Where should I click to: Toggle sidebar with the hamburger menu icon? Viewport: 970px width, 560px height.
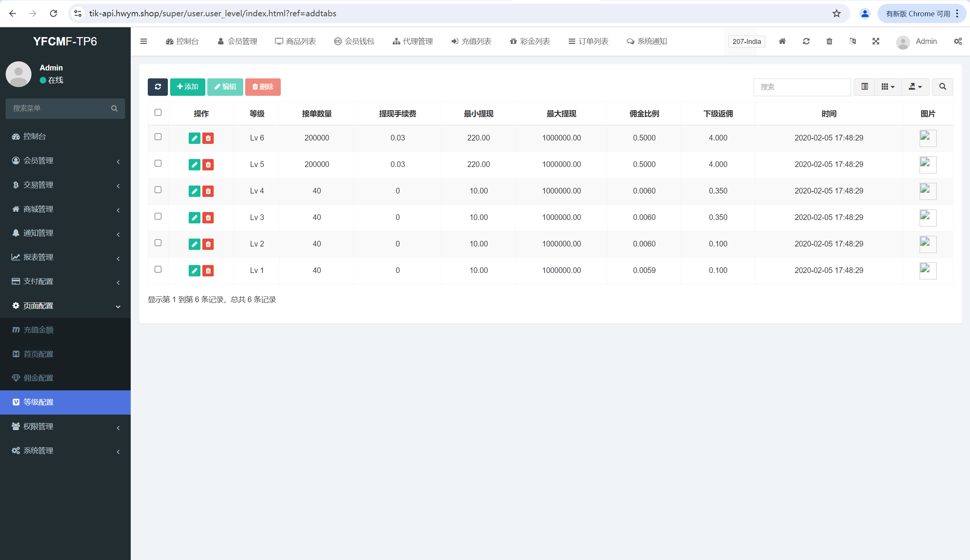pyautogui.click(x=144, y=41)
